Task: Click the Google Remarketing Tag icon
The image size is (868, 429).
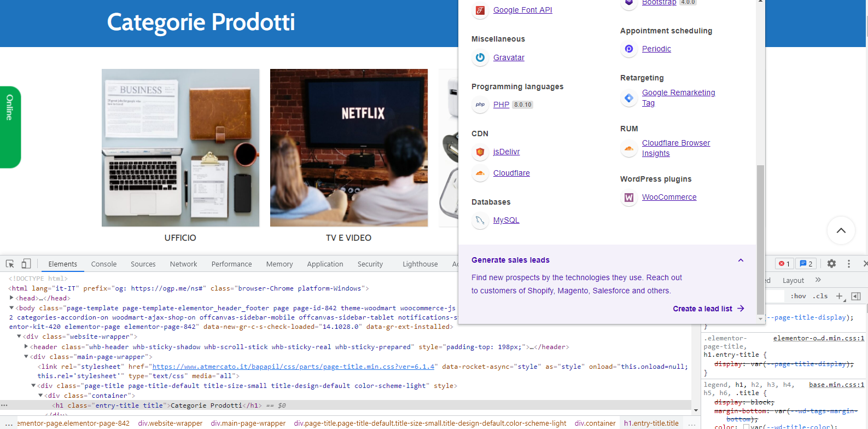Action: pos(628,98)
